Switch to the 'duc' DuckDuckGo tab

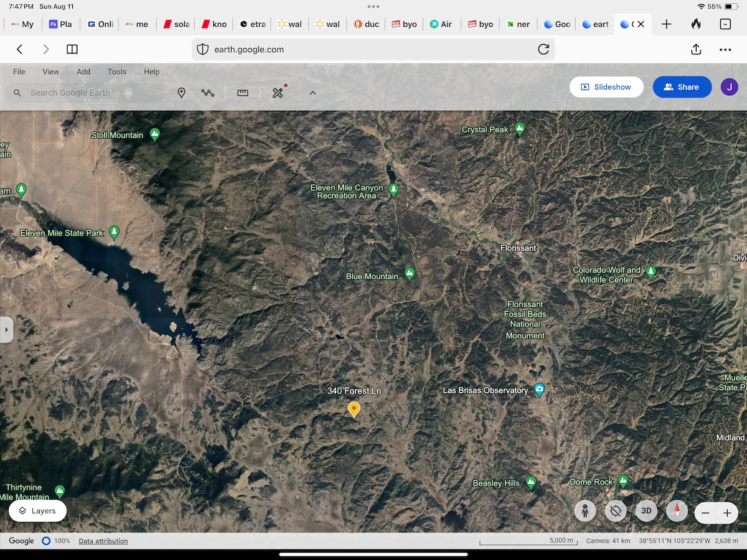click(366, 24)
